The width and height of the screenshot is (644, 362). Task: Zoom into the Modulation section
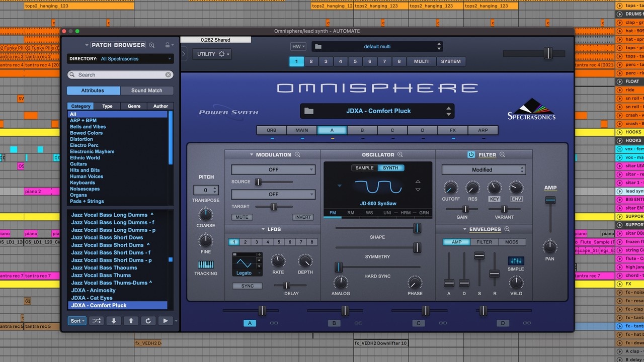(297, 155)
